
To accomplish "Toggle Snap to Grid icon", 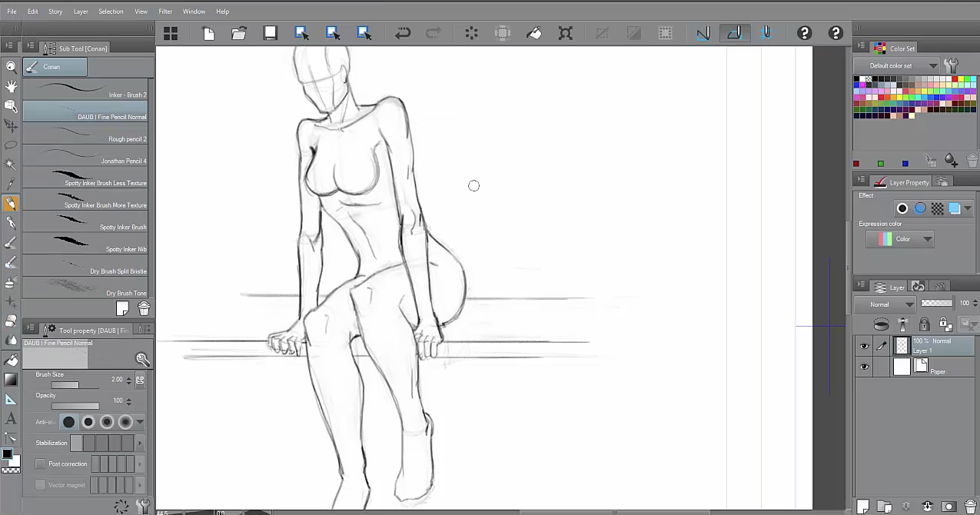I will click(x=766, y=33).
